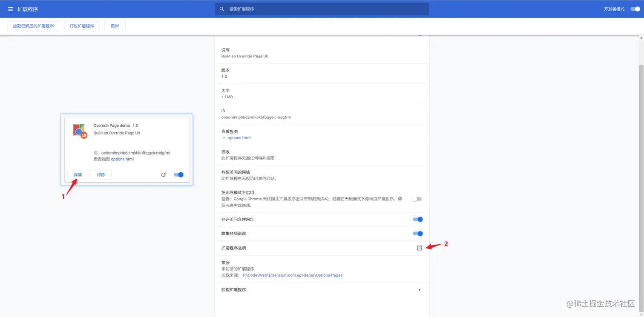Reload the Override Page demo extension
Screen dimensions: 644x317
click(163, 174)
